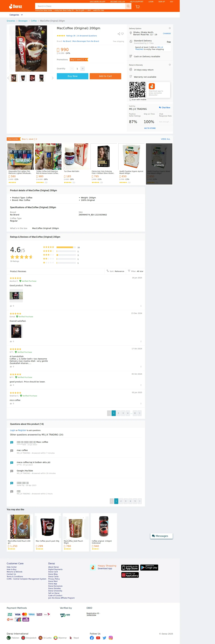Decrease quantity with minus button
Screen dimensions: 215x644
pos(72,69)
